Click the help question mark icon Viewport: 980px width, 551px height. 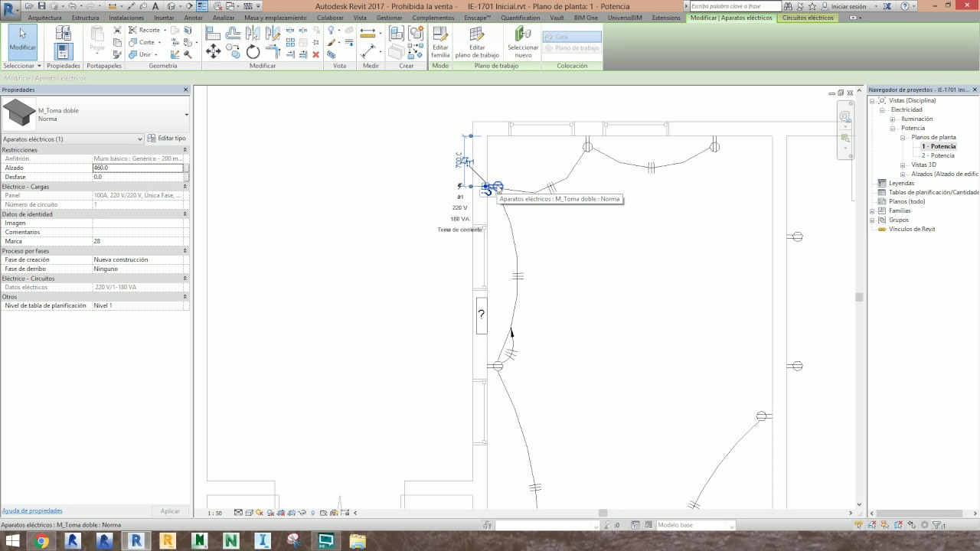tap(906, 6)
